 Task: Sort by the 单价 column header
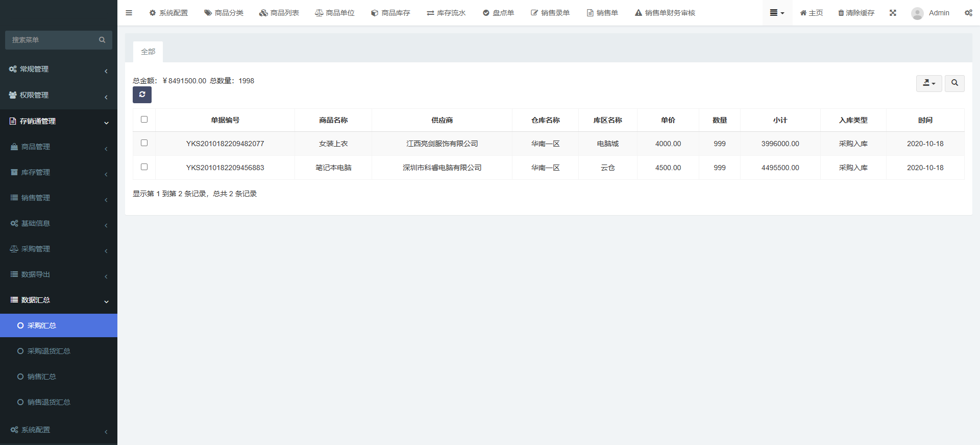click(x=668, y=120)
